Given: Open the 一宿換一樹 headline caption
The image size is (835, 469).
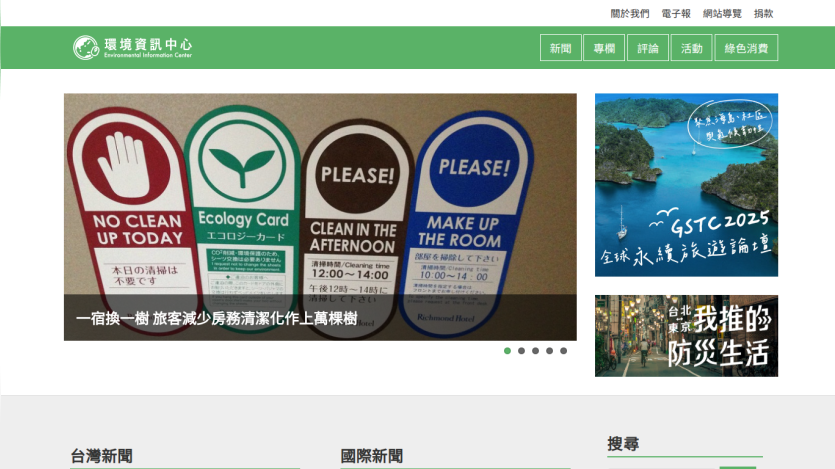Looking at the screenshot, I should point(217,318).
